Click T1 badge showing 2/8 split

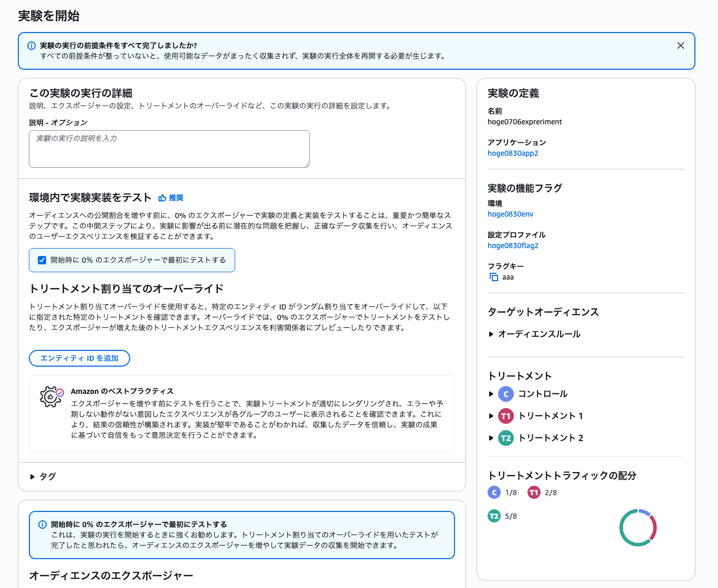tap(534, 493)
